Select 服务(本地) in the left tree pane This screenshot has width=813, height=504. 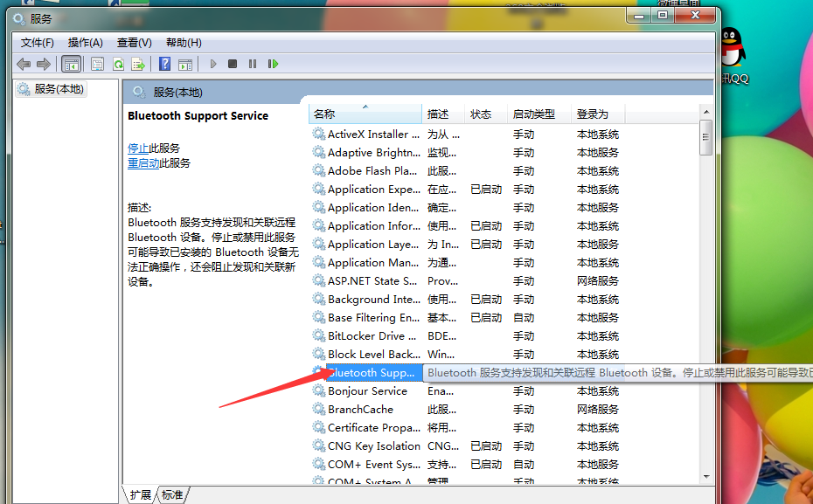pos(51,89)
